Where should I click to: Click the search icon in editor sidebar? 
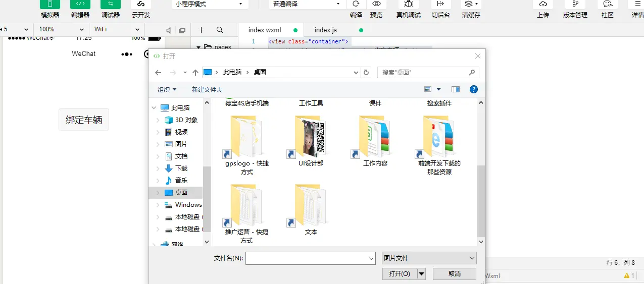point(220,30)
